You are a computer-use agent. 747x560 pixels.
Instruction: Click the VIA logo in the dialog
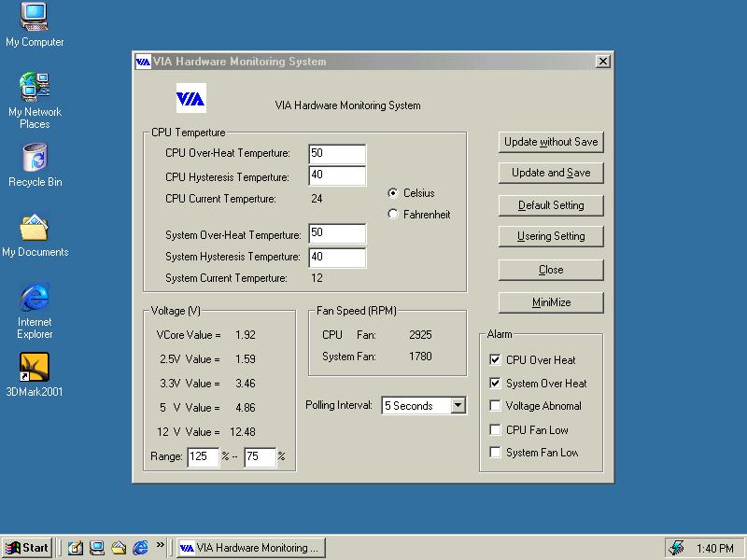[191, 98]
